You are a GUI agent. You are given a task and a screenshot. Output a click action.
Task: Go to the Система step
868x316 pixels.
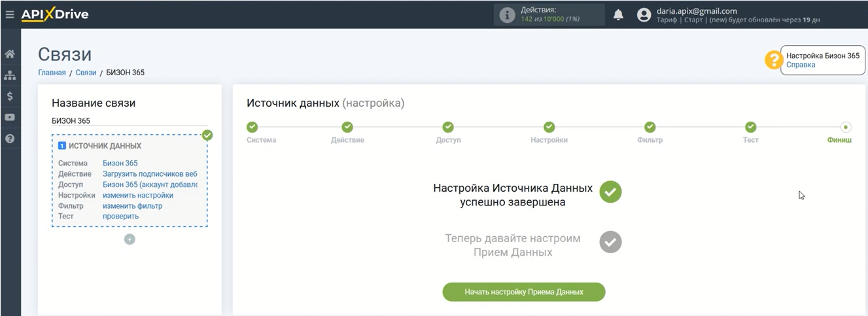(252, 127)
